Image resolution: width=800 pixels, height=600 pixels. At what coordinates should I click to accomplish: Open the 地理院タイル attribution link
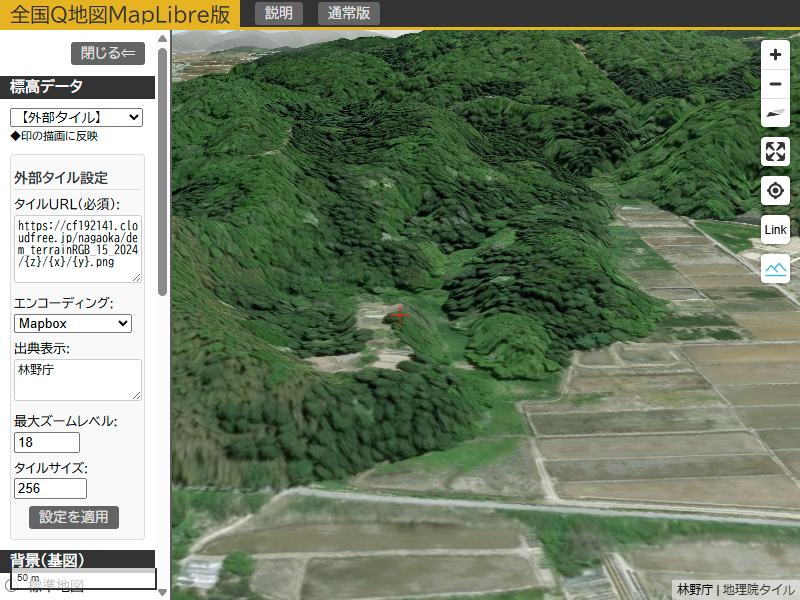[x=759, y=590]
